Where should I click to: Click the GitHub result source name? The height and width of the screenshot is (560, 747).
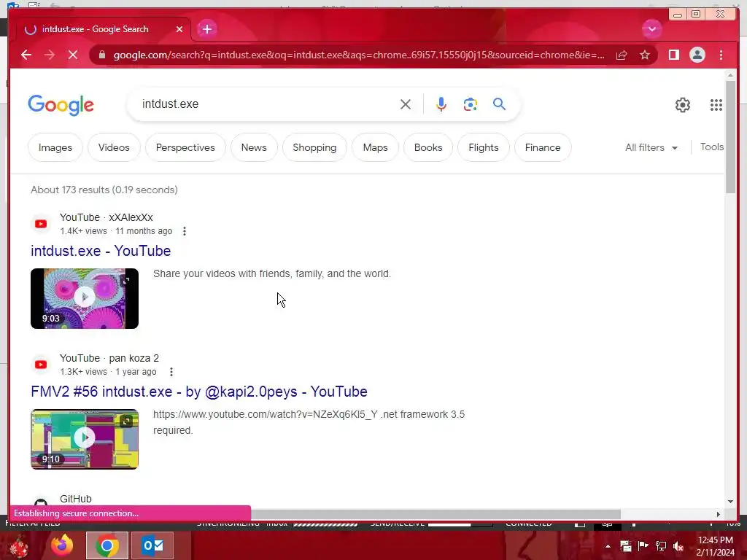coord(76,499)
